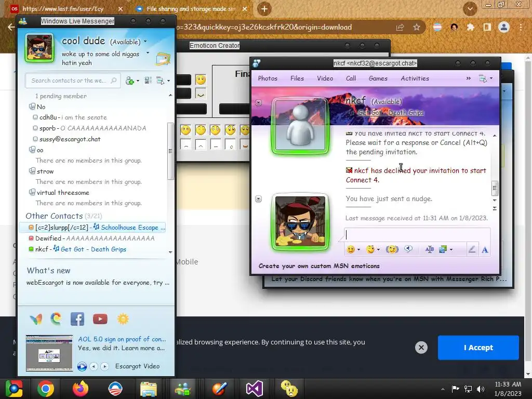Click Call in the chat toolbar

click(x=351, y=78)
